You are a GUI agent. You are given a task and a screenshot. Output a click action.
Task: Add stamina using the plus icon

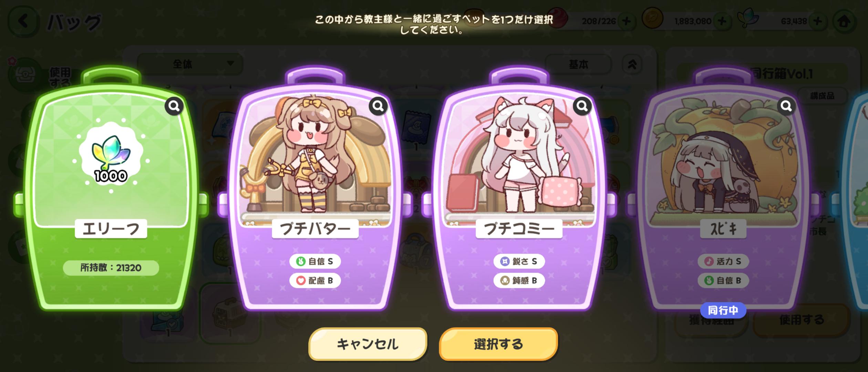pyautogui.click(x=627, y=21)
